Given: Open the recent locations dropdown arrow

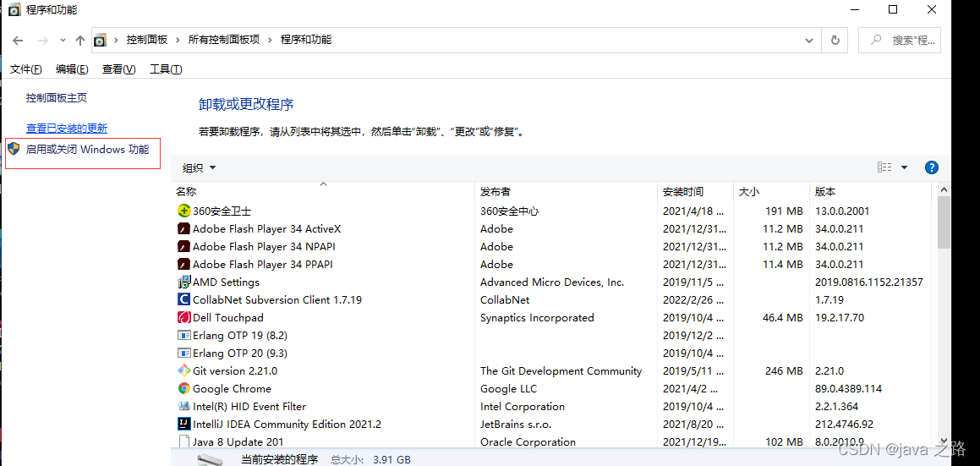Looking at the screenshot, I should (62, 40).
